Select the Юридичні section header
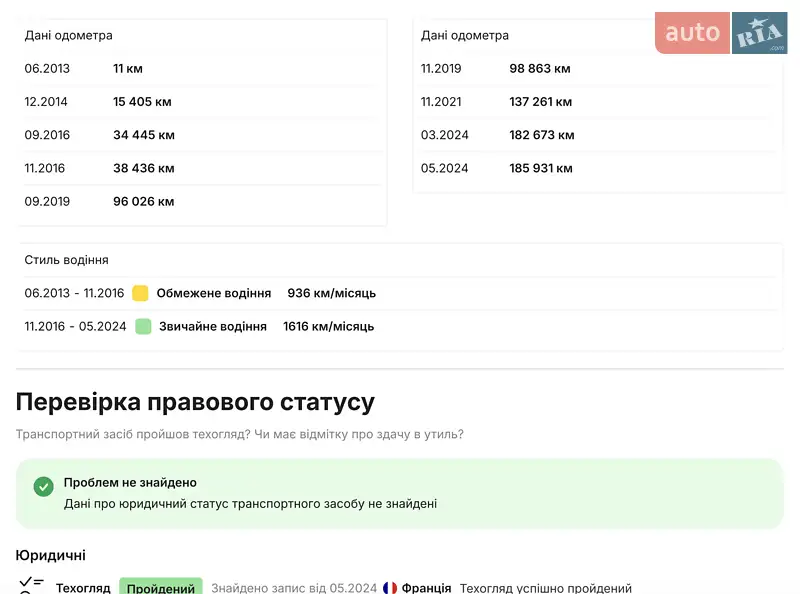The image size is (800, 594). [50, 555]
